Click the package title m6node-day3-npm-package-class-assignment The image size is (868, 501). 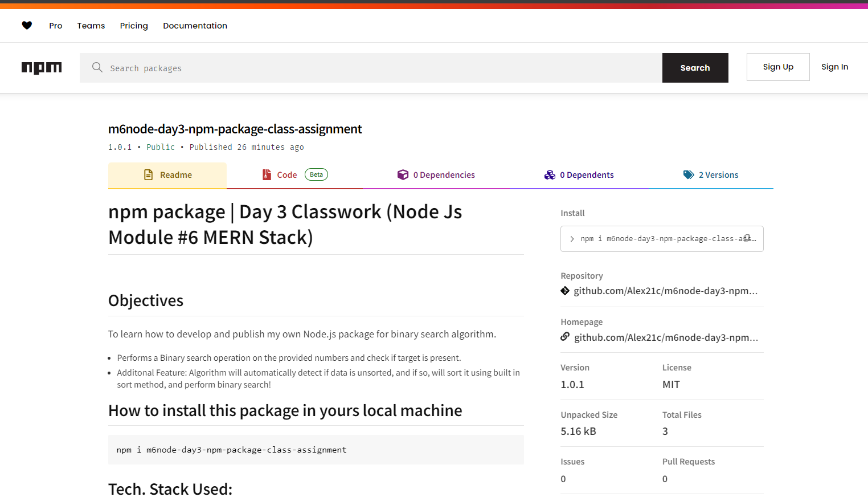[235, 129]
